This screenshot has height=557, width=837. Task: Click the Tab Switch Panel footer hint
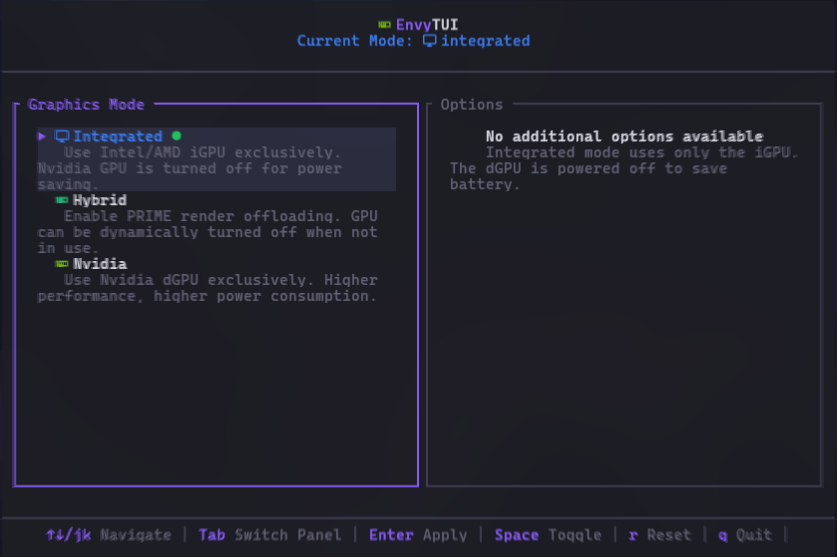[x=269, y=535]
